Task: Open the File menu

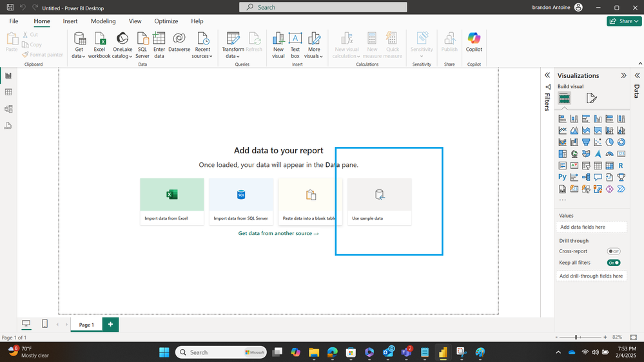Action: pos(14,21)
